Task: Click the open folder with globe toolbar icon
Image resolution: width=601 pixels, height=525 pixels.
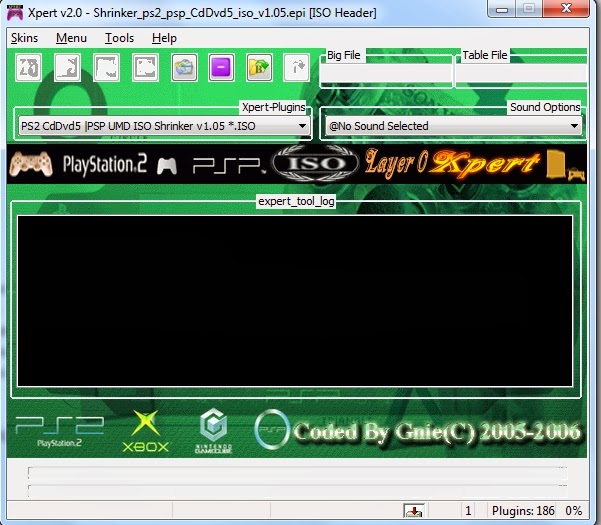Action: pos(184,68)
